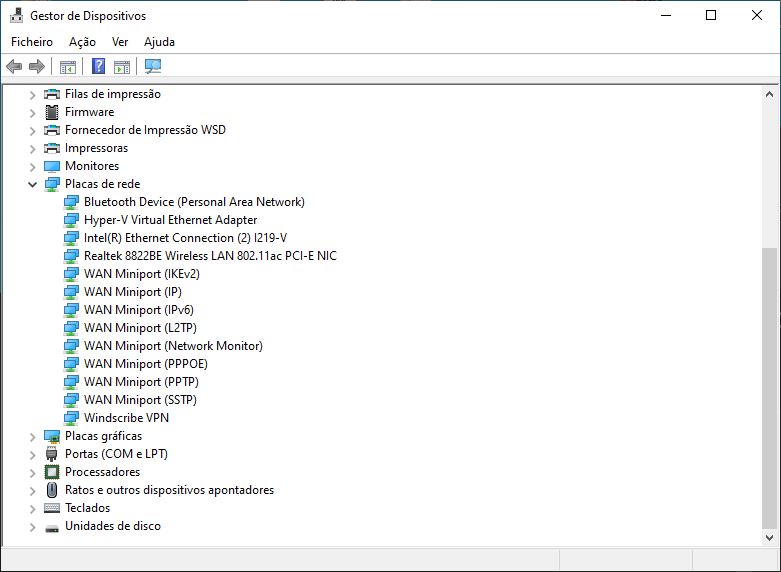Open the Ajuda menu
The height and width of the screenshot is (572, 781).
[159, 42]
